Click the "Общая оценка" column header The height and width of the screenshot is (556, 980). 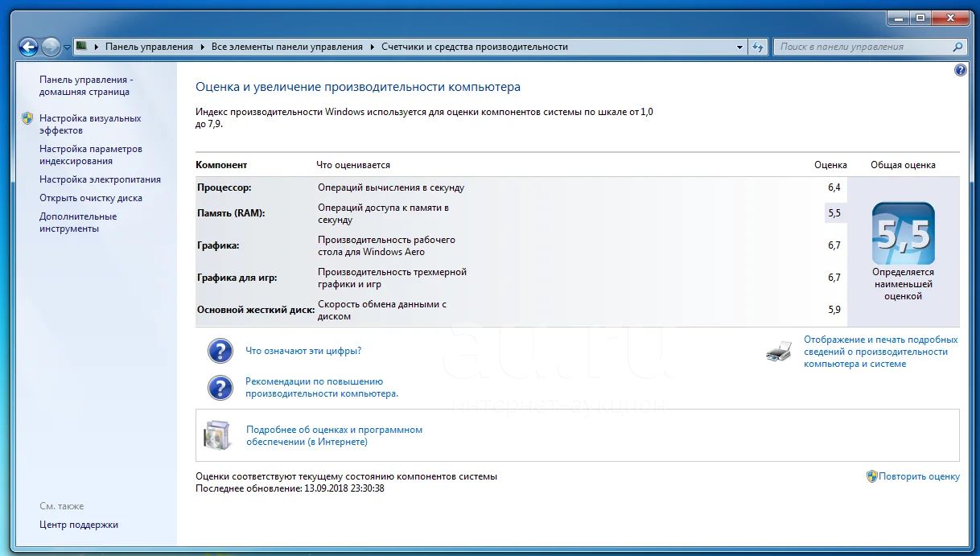coord(903,165)
